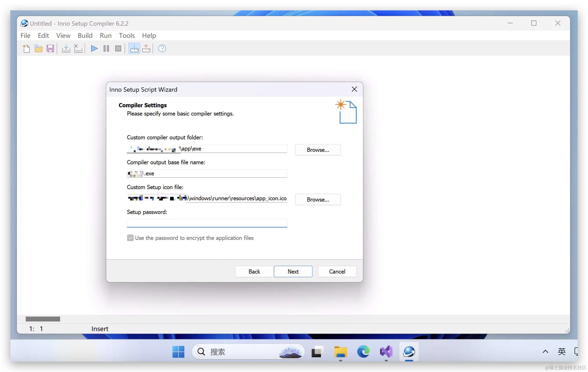Switch to Visual Studio in the taskbar
Image resolution: width=588 pixels, height=372 pixels.
coord(386,352)
